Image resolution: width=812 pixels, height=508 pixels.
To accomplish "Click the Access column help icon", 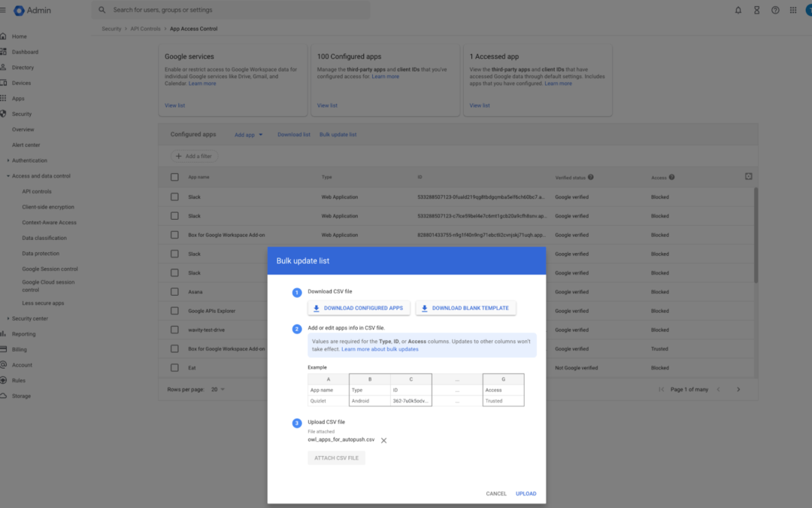I will (x=671, y=178).
